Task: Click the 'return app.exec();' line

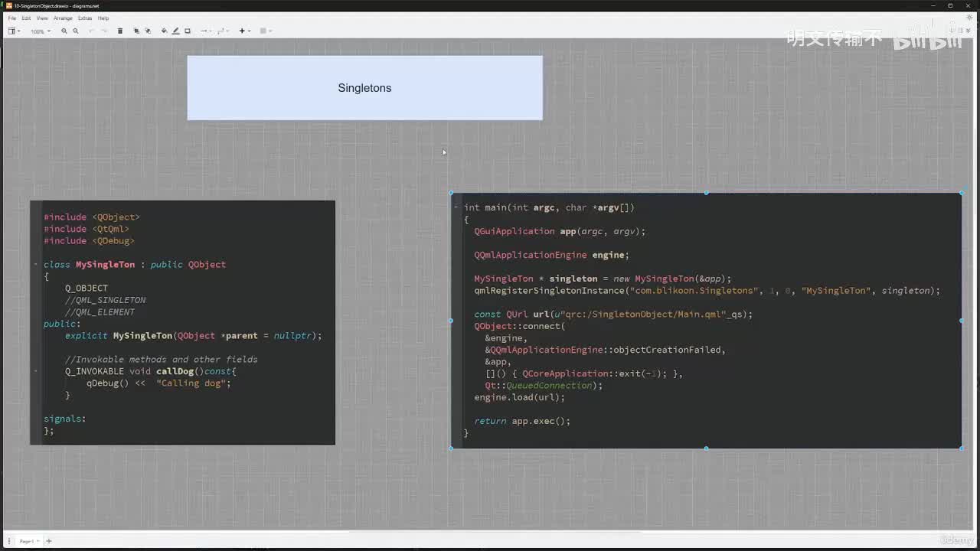Action: coord(522,421)
